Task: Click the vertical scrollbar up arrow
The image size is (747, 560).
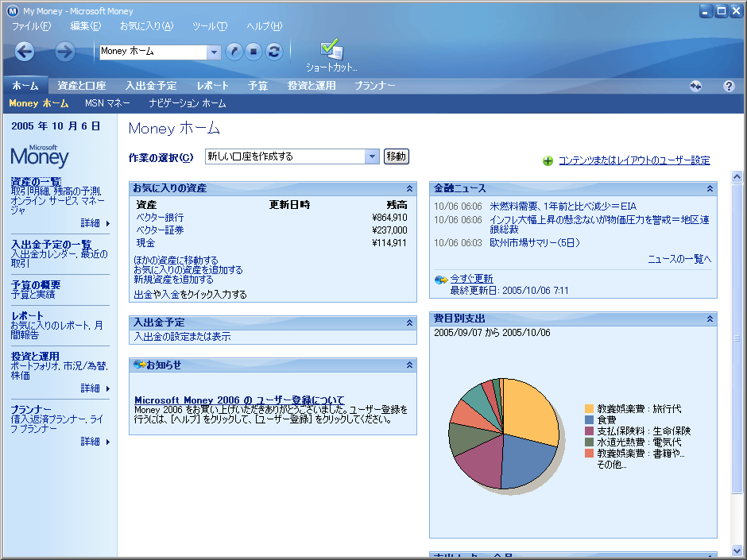Action: pyautogui.click(x=737, y=176)
